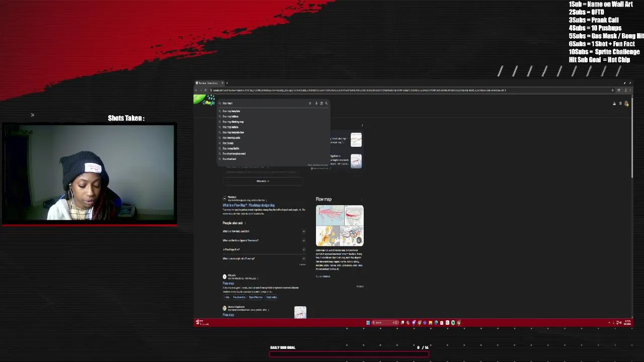Screen dimensions: 644x362
Task: Clear the search query with the X
Action: click(x=310, y=103)
